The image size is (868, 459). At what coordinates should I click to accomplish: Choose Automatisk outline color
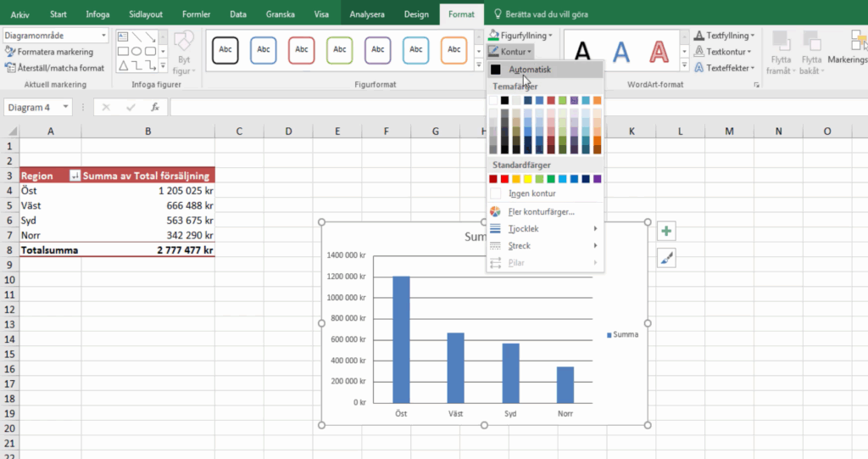[x=530, y=70]
